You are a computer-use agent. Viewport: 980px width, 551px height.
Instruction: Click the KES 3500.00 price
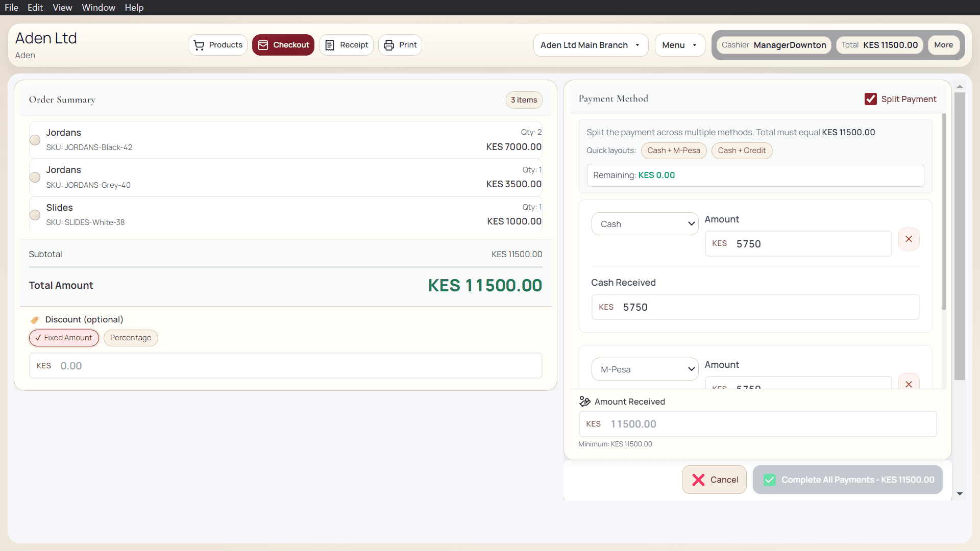tap(514, 184)
